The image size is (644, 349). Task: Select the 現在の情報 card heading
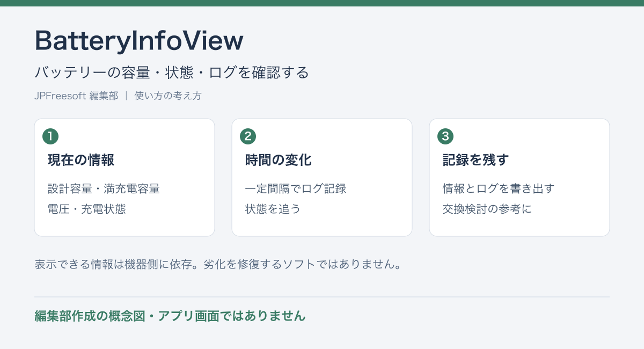(81, 160)
